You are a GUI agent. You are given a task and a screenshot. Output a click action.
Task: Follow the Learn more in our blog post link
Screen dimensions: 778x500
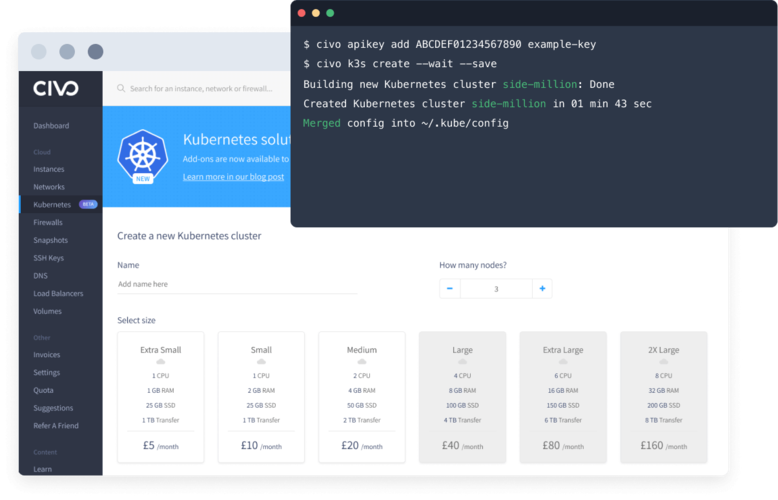click(233, 177)
